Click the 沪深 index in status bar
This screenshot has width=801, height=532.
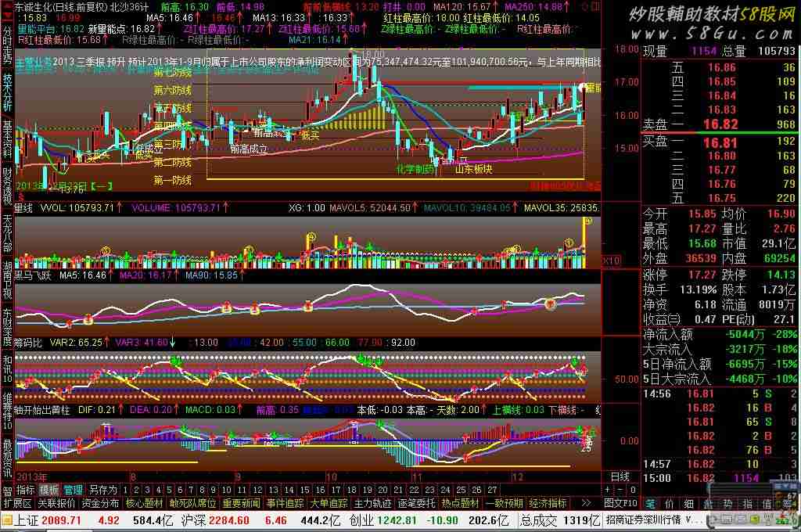click(194, 521)
